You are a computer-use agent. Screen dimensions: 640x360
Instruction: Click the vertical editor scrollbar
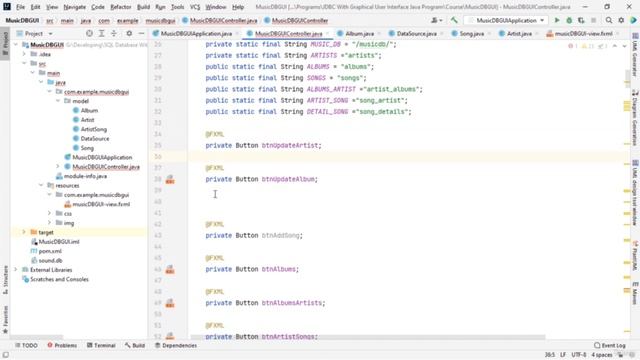pyautogui.click(x=627, y=78)
